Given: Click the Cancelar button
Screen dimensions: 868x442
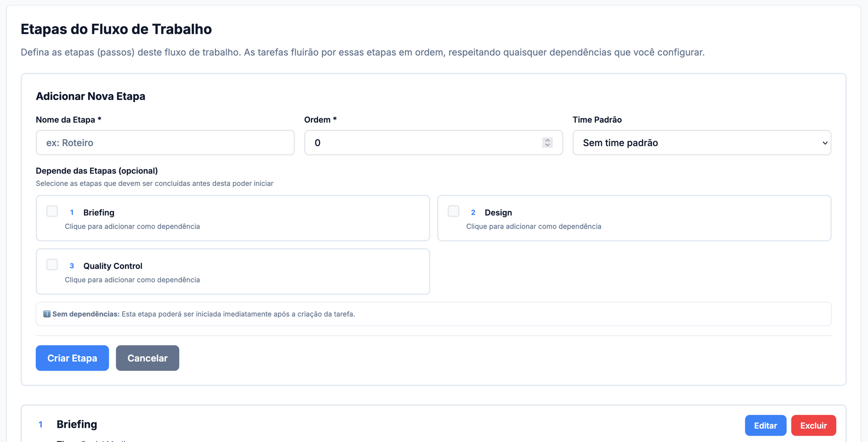Looking at the screenshot, I should pos(148,358).
